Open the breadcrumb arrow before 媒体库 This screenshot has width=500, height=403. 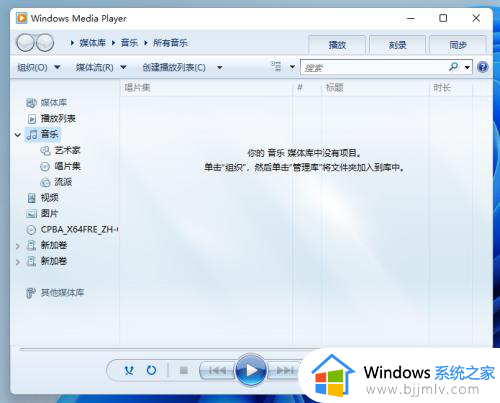[x=72, y=43]
